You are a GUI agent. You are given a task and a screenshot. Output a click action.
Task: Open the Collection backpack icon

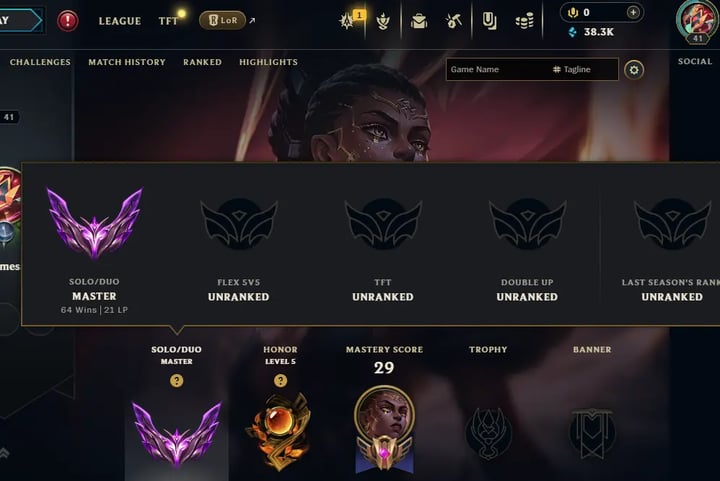[x=419, y=21]
